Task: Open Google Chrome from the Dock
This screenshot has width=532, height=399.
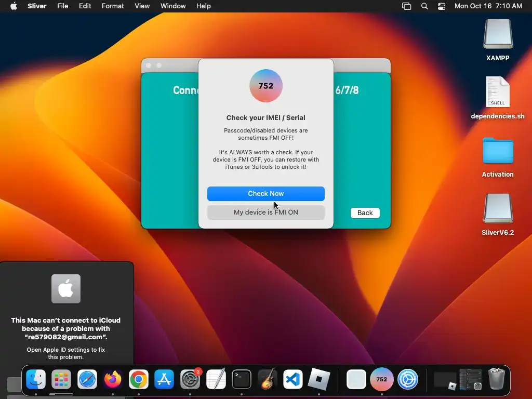Action: [138, 379]
